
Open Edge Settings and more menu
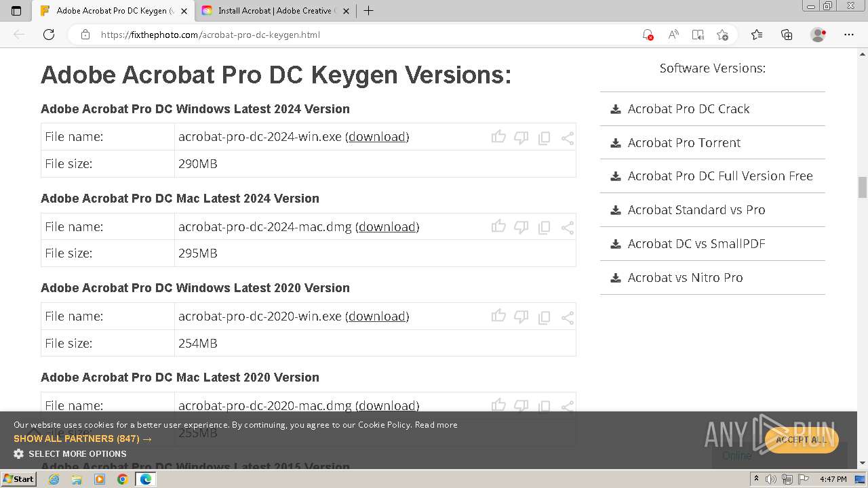849,35
